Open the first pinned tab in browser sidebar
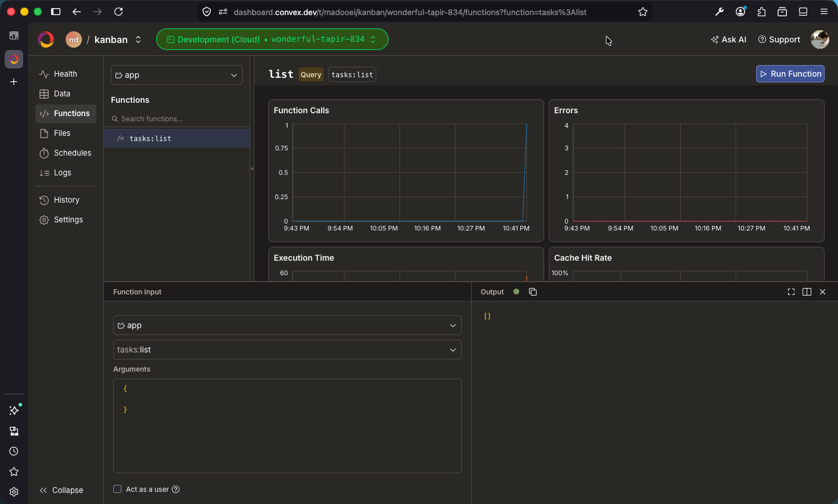This screenshot has height=504, width=838. pyautogui.click(x=14, y=35)
